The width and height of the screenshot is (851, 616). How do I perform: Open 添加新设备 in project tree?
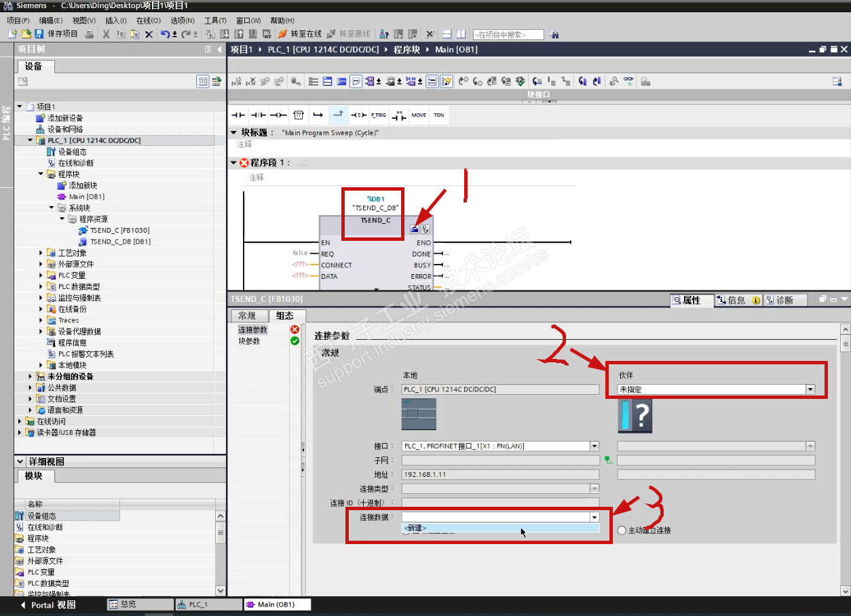click(65, 118)
